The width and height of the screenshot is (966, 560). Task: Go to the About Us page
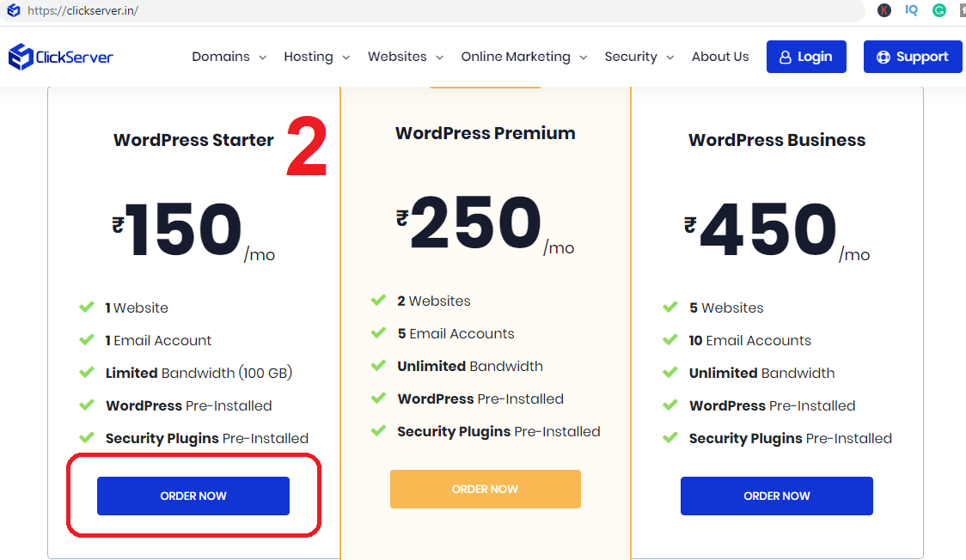[720, 57]
